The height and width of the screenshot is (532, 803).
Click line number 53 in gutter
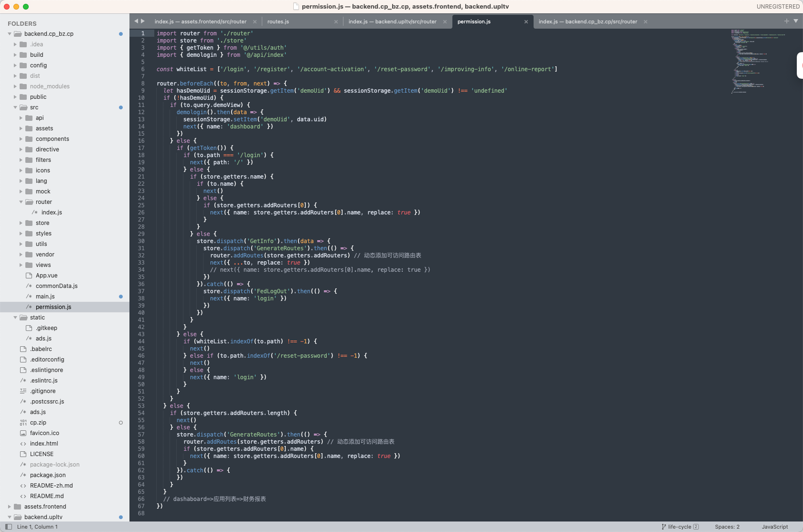pos(141,406)
